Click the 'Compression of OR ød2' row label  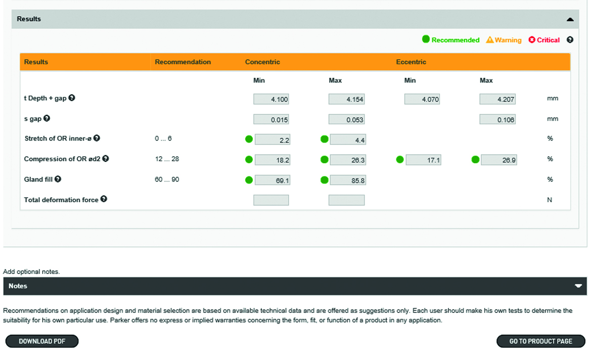[x=62, y=159]
